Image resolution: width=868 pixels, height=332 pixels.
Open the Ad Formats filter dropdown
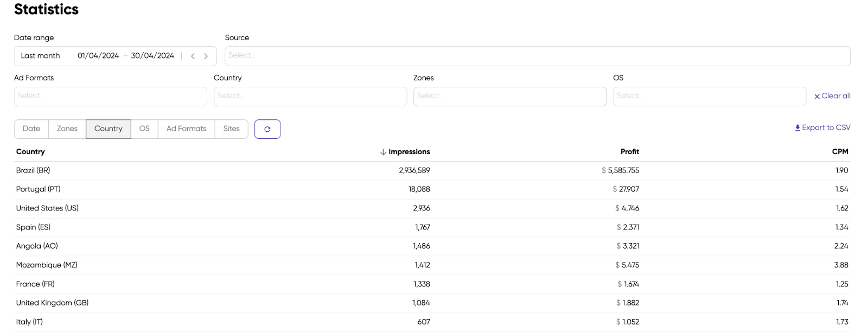click(x=110, y=97)
